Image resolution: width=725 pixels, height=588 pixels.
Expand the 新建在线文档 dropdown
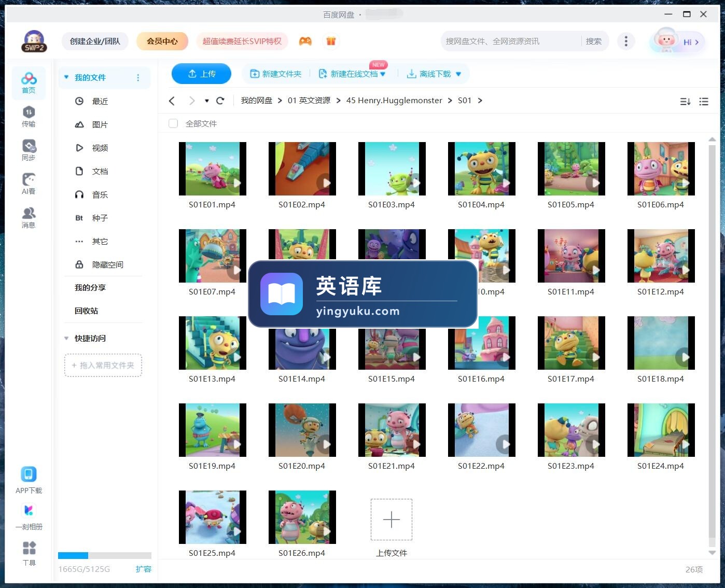click(x=383, y=74)
